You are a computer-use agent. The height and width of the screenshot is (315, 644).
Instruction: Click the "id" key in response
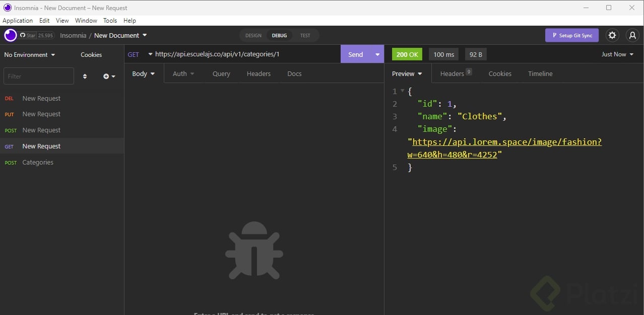pyautogui.click(x=427, y=104)
